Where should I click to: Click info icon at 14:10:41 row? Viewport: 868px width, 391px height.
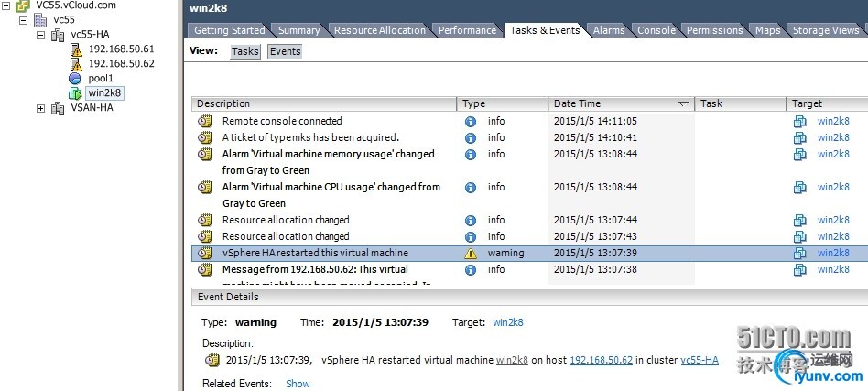pyautogui.click(x=471, y=138)
